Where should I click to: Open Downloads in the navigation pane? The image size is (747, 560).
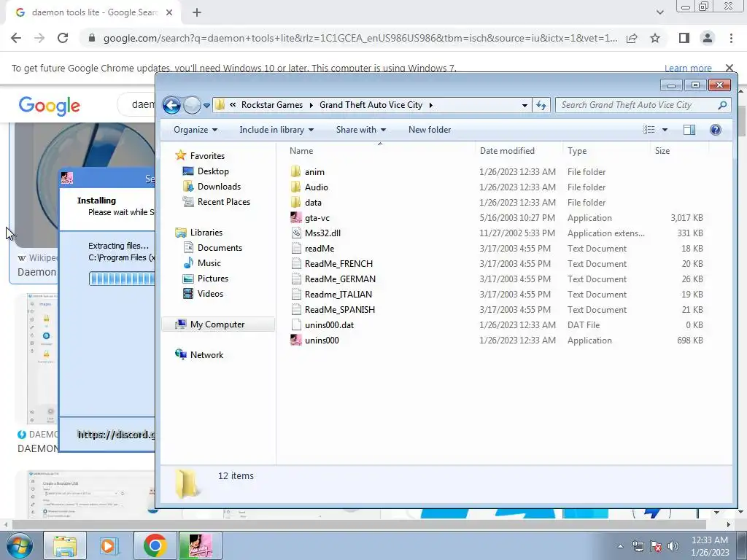[x=219, y=186]
